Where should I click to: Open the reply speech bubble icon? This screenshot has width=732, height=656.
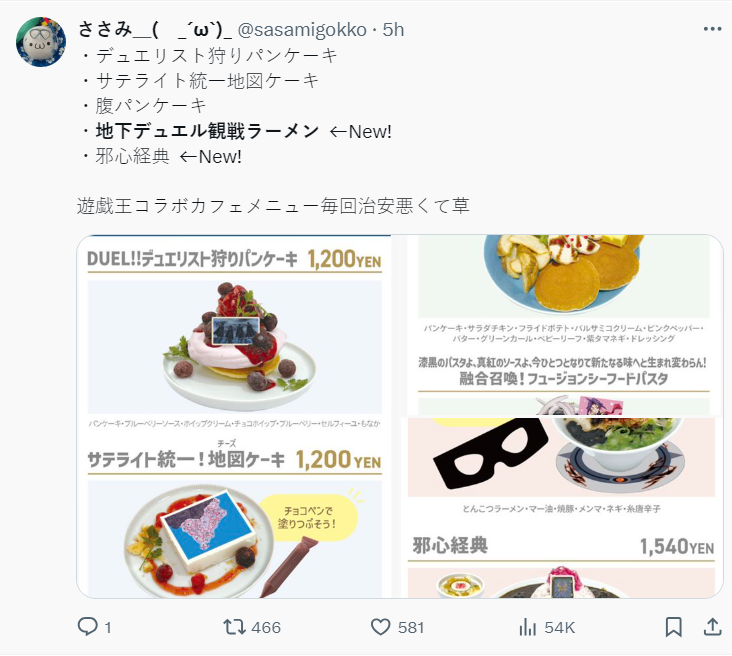pos(87,627)
